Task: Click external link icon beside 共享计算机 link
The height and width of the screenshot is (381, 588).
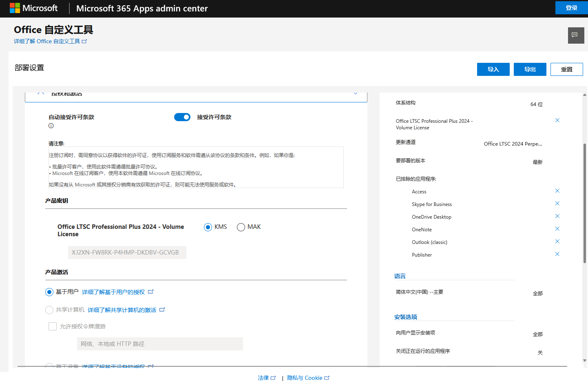Action: [x=162, y=310]
